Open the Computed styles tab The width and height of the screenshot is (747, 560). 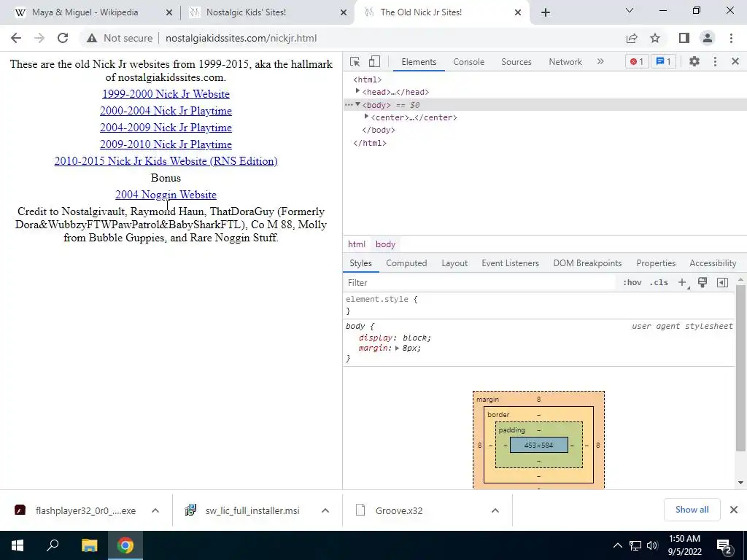pyautogui.click(x=406, y=262)
